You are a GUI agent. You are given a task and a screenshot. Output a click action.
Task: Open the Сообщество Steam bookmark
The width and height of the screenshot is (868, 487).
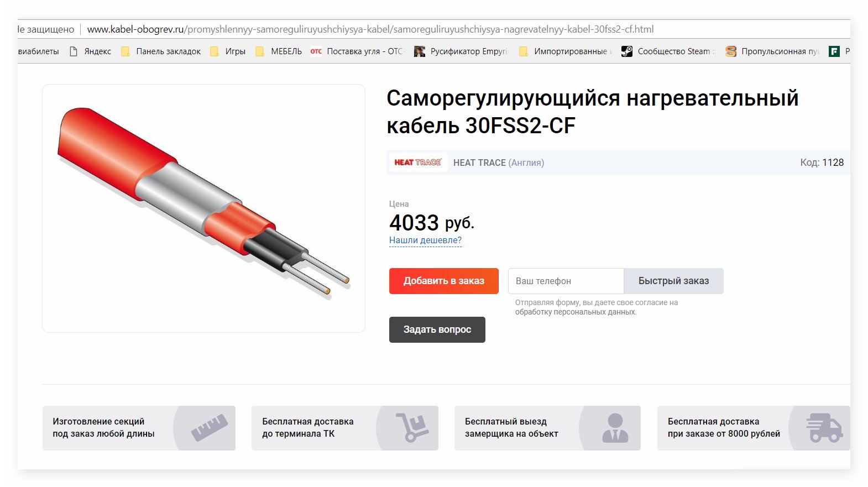tap(668, 51)
